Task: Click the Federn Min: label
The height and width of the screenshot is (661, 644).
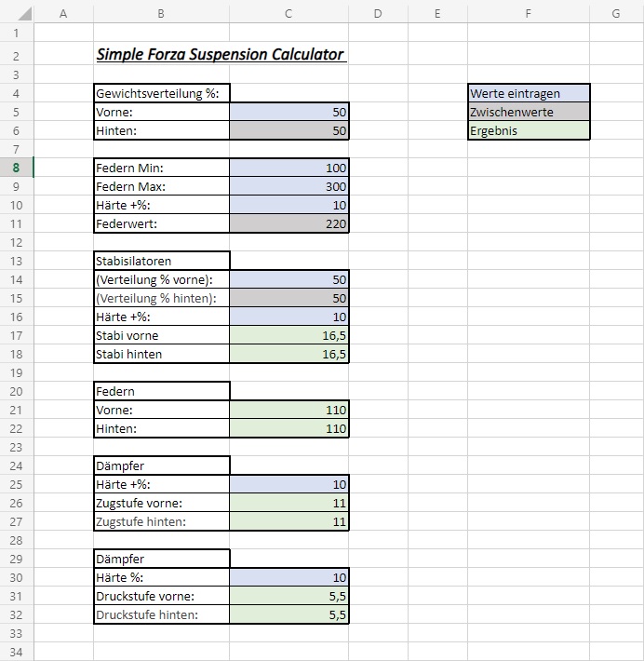Action: [x=129, y=168]
